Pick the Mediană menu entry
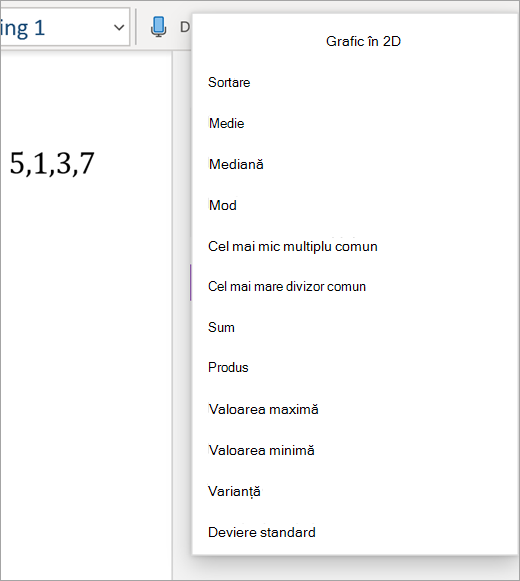Image resolution: width=520 pixels, height=581 pixels. click(x=236, y=164)
